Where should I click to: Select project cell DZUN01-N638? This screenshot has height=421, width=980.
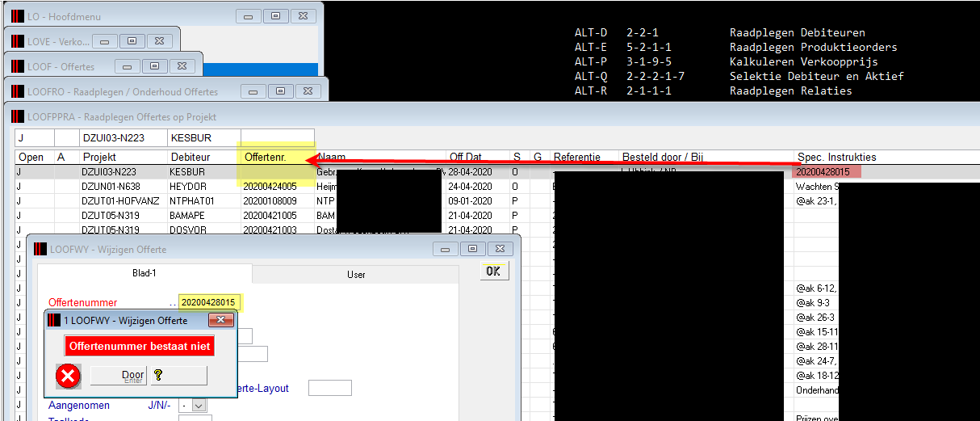123,187
